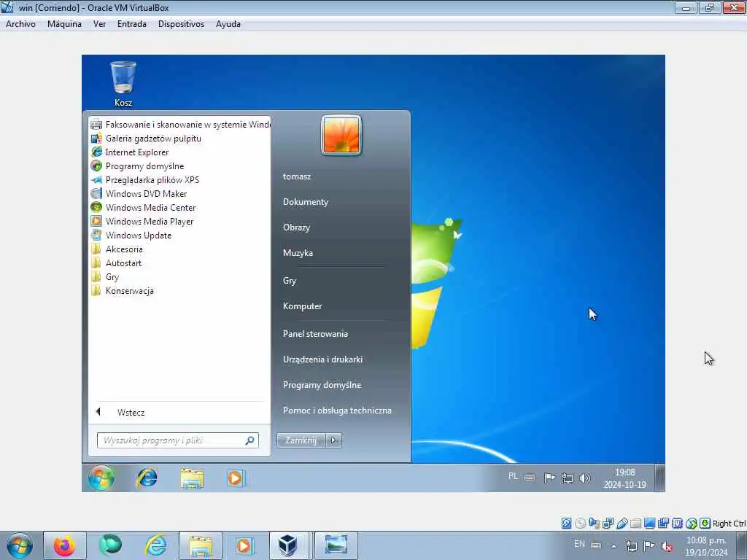Launch Windows DVD Maker

(139, 194)
